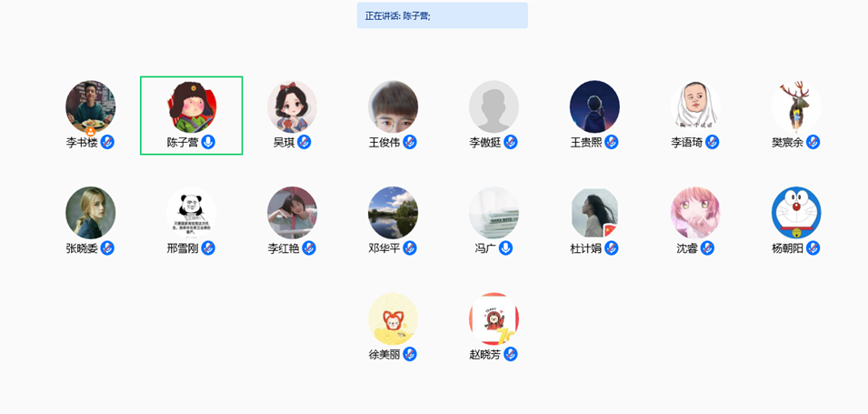Select 杨朝阳's Doraemon avatar
The image size is (868, 414).
pyautogui.click(x=796, y=213)
